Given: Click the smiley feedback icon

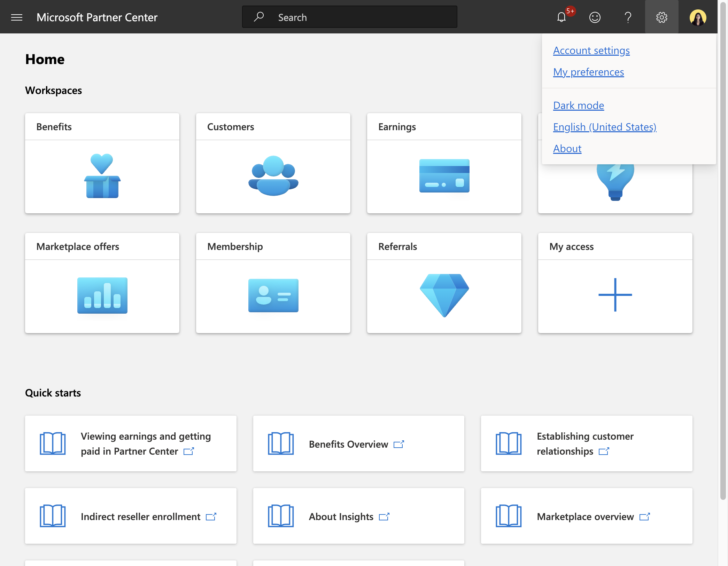Looking at the screenshot, I should pos(595,17).
